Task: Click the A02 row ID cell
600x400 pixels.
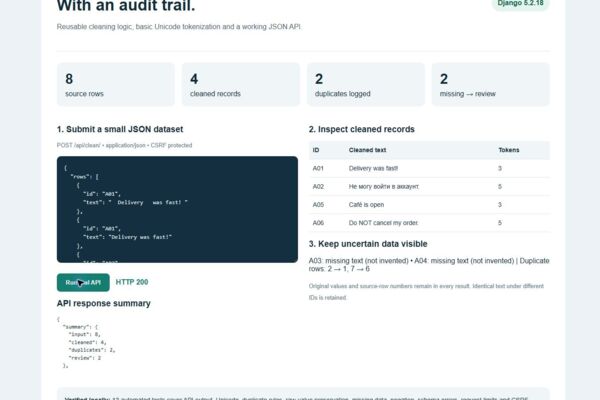Action: 318,187
